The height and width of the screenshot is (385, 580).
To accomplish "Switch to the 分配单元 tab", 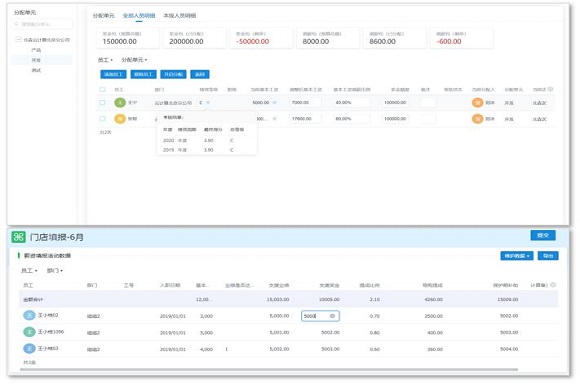I will pos(104,16).
